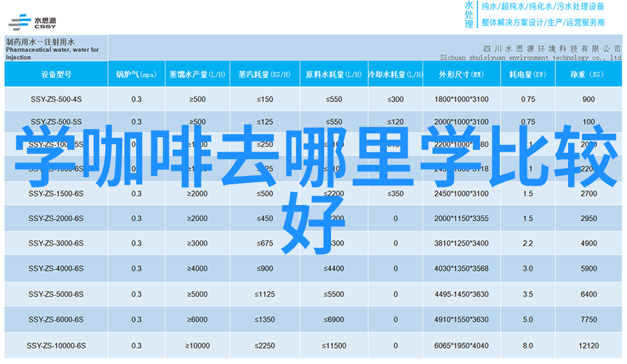This screenshot has height=364, width=627.
Task: Select the 外形尺寸(MM) column header
Action: 461,75
